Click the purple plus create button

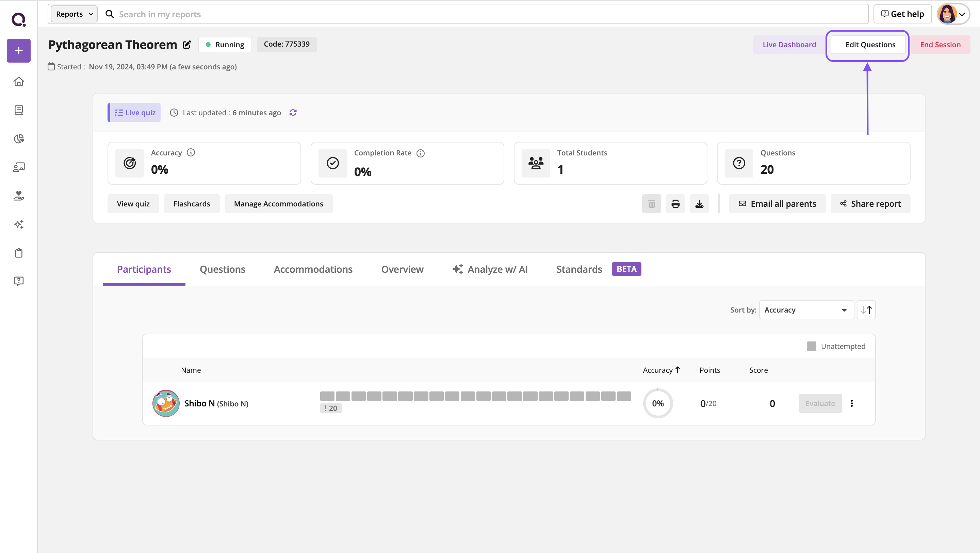(19, 51)
